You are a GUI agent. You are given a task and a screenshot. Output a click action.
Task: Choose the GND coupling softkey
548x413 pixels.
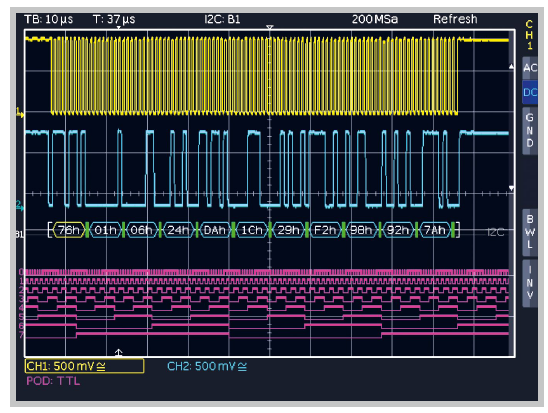click(530, 130)
